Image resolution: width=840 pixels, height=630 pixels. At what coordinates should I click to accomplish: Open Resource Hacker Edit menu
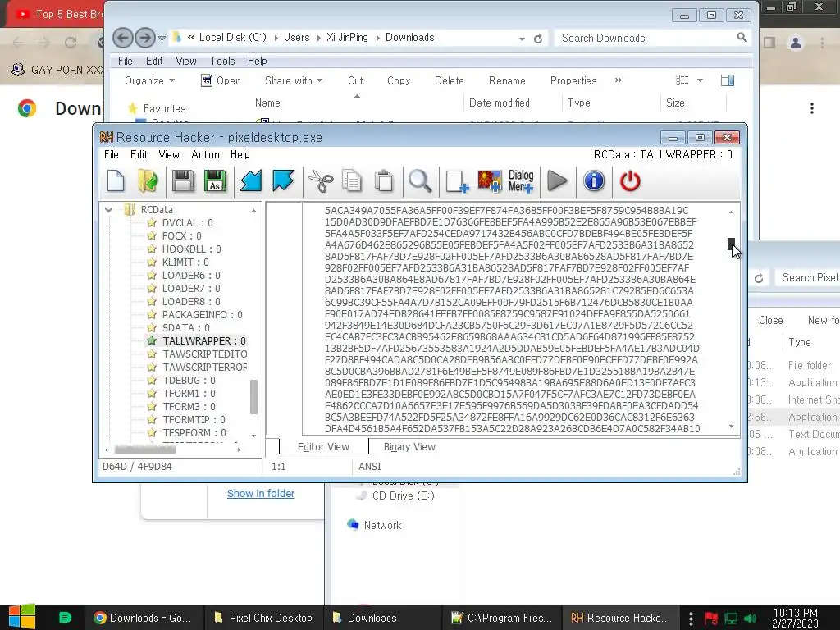[138, 154]
